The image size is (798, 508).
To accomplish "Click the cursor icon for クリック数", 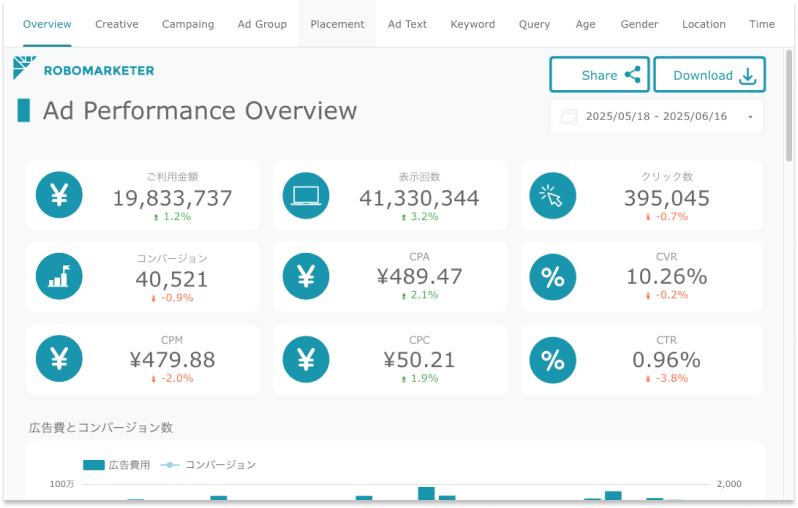I will click(x=552, y=195).
